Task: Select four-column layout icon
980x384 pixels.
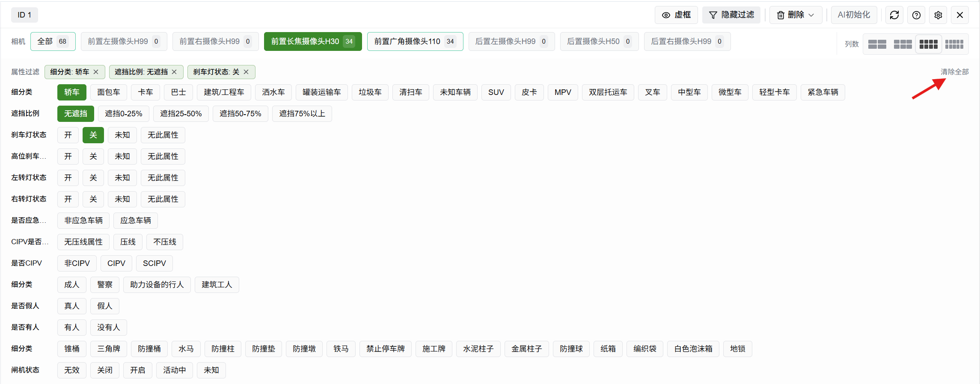Action: coord(928,44)
